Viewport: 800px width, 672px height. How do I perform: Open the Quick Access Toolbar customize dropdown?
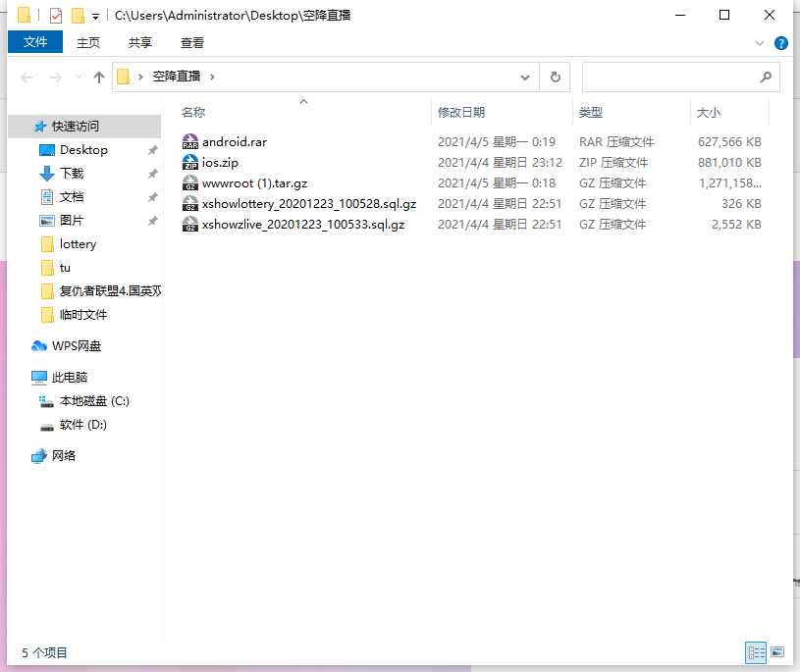(95, 15)
